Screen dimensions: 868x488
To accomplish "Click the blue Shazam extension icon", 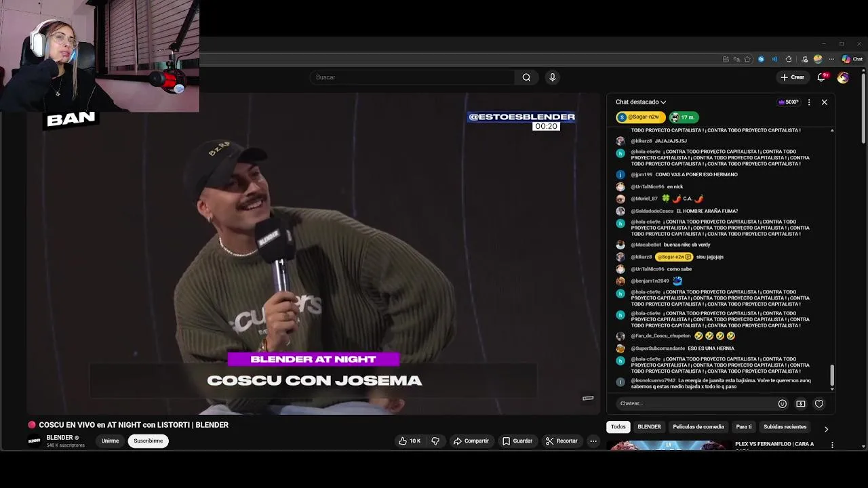I will [x=761, y=59].
